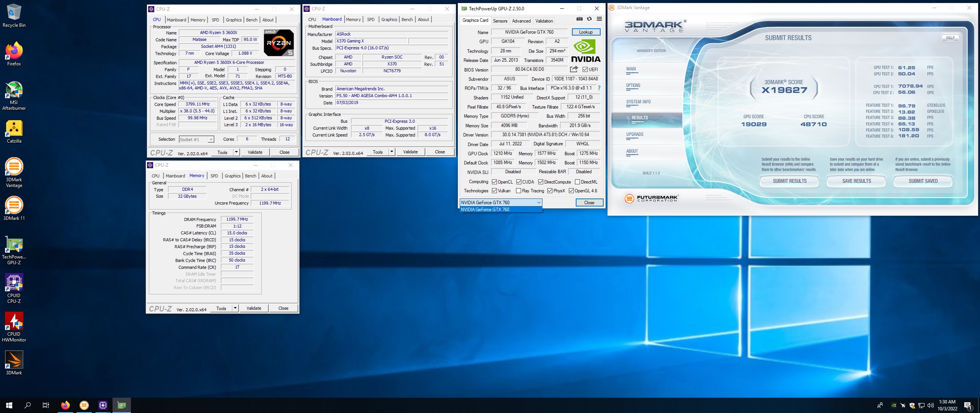Screen dimensions: 980x413
Task: Select NVIDIA GeForce GTX 760 list entry
Action: pyautogui.click(x=501, y=210)
